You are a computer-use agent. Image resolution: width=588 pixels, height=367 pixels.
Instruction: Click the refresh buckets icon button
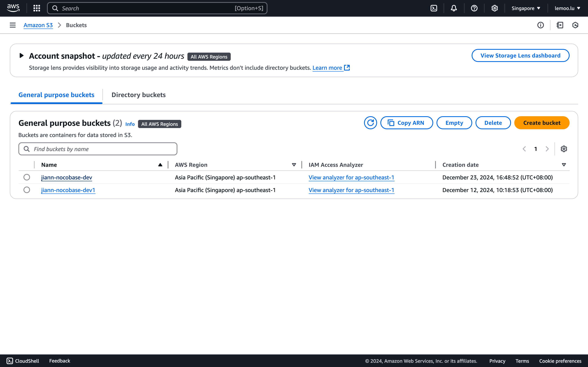point(370,123)
